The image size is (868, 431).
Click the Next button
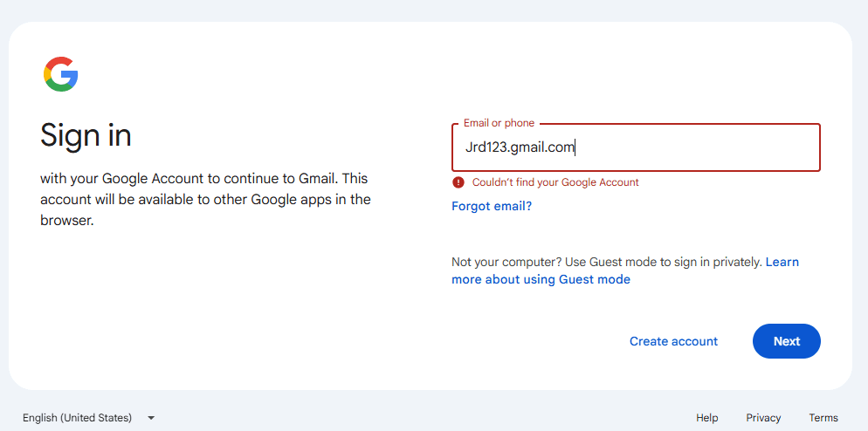click(x=787, y=341)
